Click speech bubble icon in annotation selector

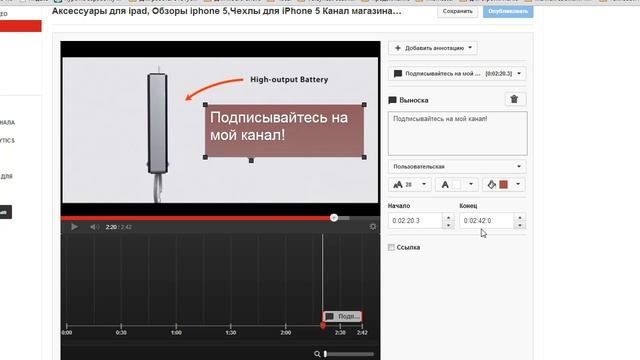pyautogui.click(x=398, y=73)
